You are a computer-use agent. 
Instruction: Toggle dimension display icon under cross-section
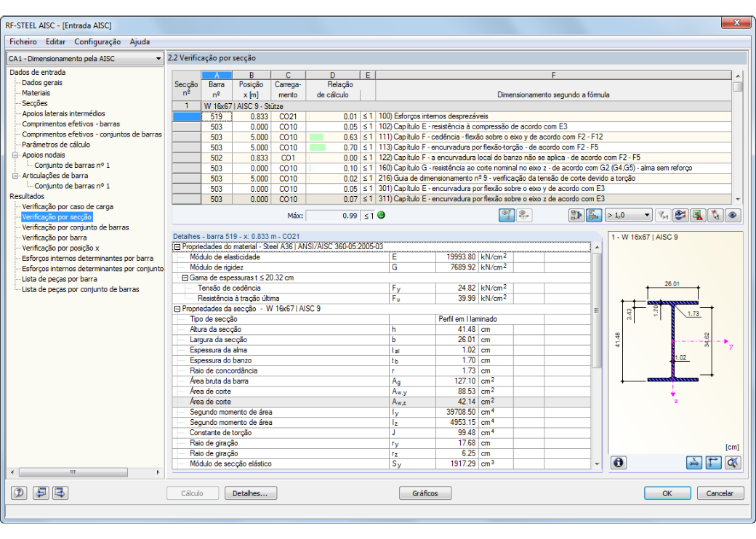click(693, 463)
